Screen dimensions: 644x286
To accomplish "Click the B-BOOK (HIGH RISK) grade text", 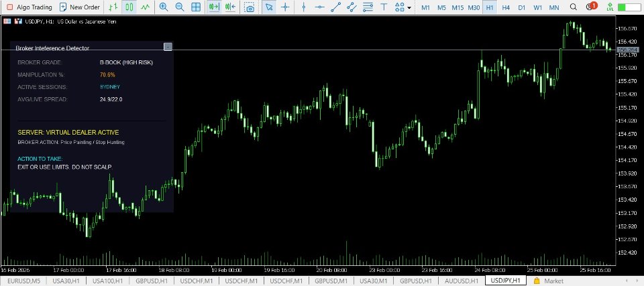I will [x=126, y=62].
